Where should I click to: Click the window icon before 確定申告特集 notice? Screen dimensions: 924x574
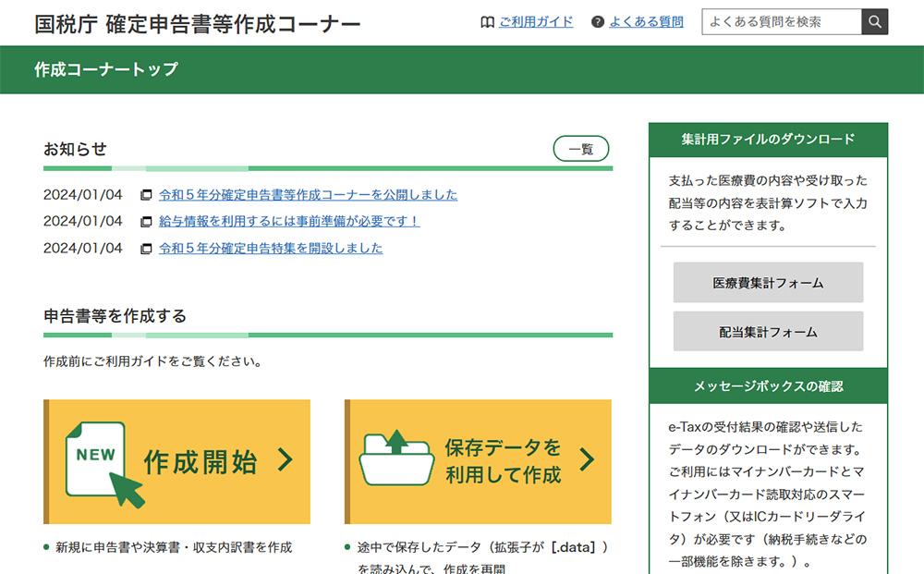point(146,249)
